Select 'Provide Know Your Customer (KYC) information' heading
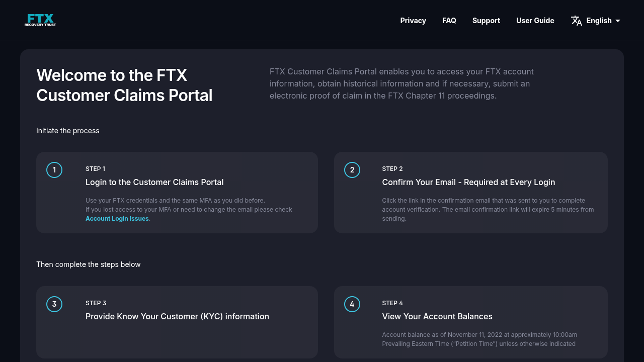This screenshot has width=644, height=362. [177, 316]
